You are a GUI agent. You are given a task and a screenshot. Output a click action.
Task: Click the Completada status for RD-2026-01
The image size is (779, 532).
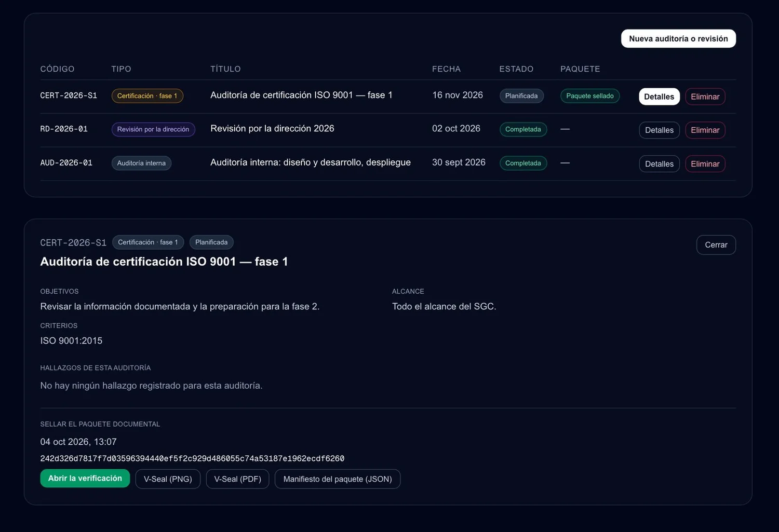tap(523, 129)
